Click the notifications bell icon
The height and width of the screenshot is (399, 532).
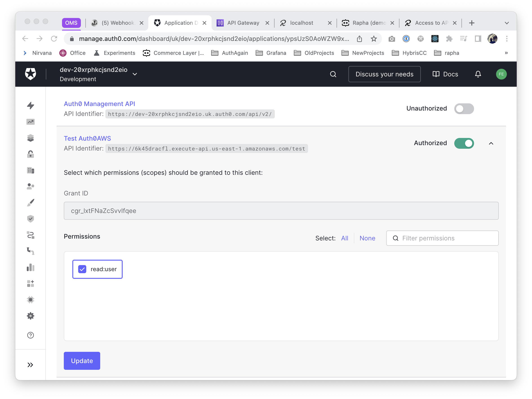(478, 74)
